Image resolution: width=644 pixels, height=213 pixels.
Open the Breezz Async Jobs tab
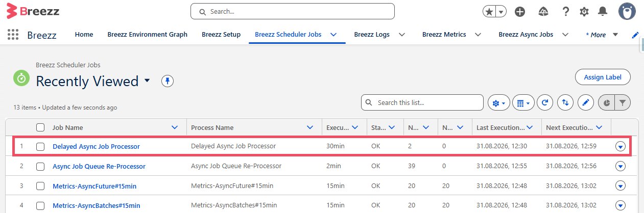click(526, 35)
